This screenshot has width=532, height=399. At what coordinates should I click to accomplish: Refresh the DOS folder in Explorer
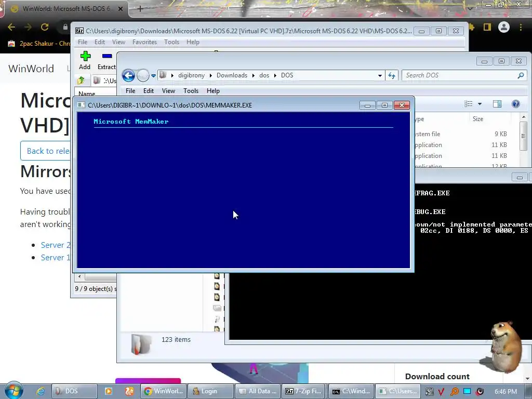pyautogui.click(x=392, y=76)
